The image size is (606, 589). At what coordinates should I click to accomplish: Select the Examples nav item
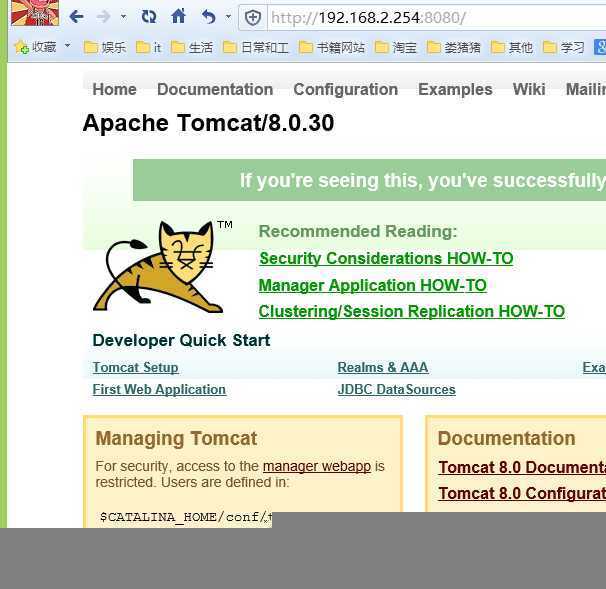click(455, 89)
